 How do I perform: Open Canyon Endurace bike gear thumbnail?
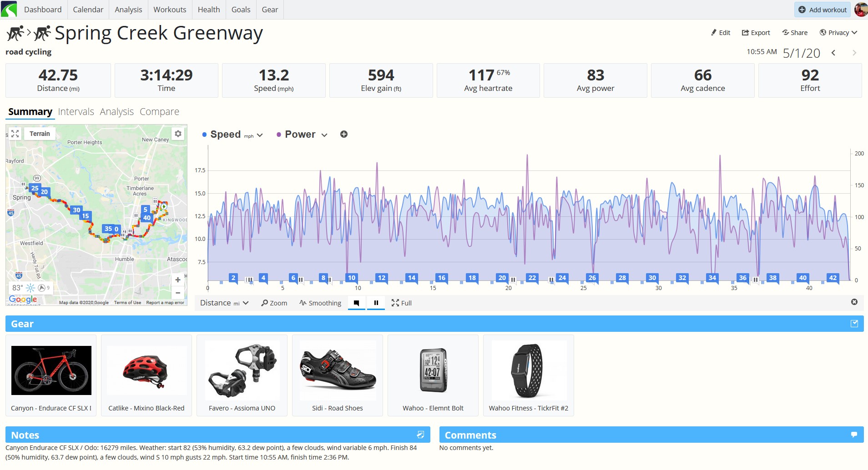click(51, 370)
